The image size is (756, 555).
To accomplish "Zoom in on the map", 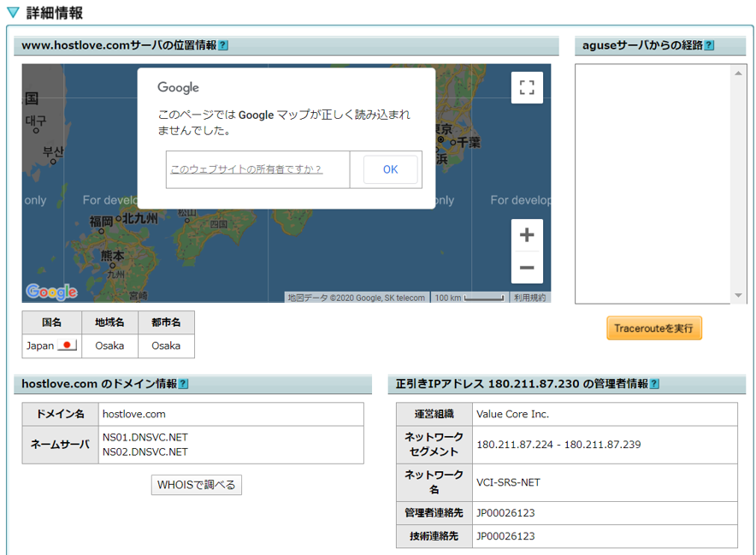I will 527,235.
